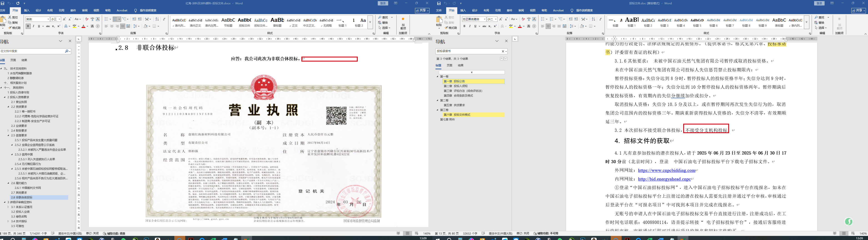This screenshot has height=240, width=868.
Task: Open the font name dropdown showing 宋体
Action: [x=48, y=19]
